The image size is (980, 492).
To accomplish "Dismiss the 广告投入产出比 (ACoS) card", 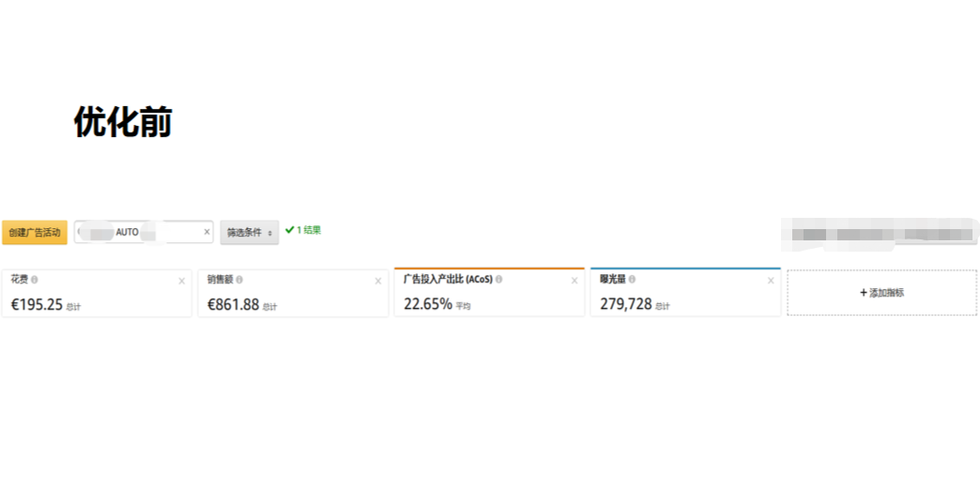I will click(574, 281).
